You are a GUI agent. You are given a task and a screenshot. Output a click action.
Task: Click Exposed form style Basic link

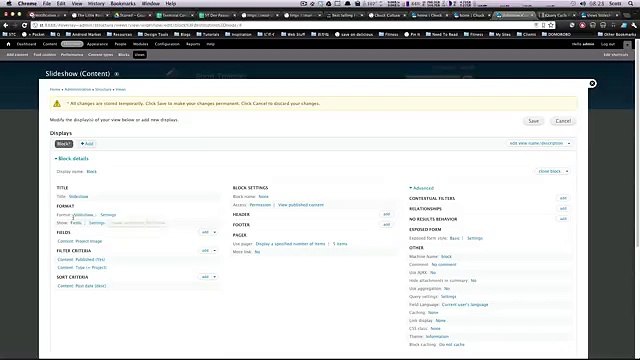[x=455, y=238]
